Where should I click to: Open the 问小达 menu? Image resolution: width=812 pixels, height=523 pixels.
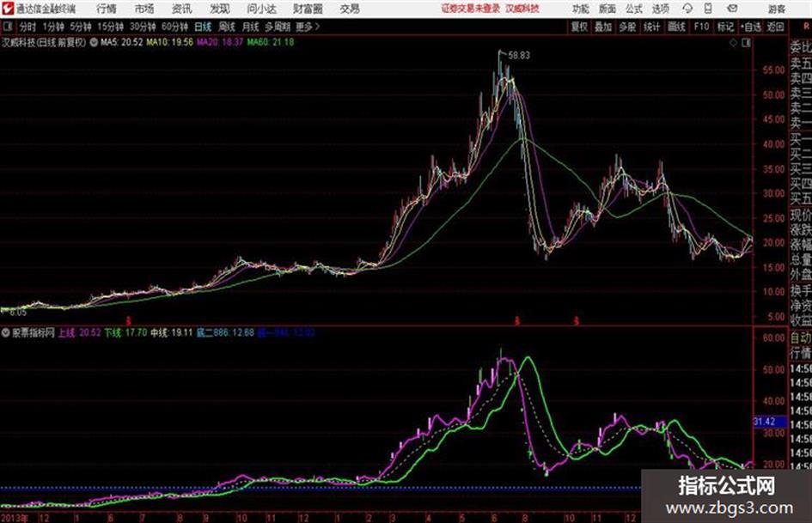[261, 9]
